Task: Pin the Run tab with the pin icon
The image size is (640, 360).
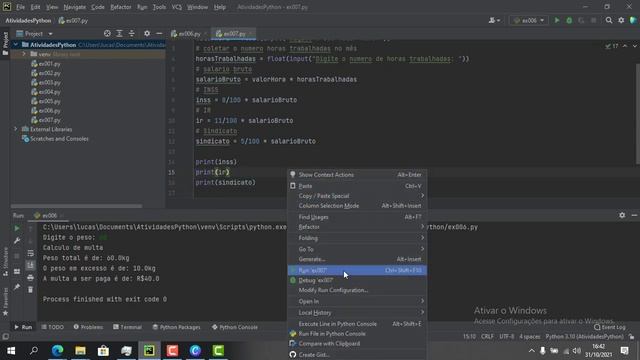Action: (17, 287)
